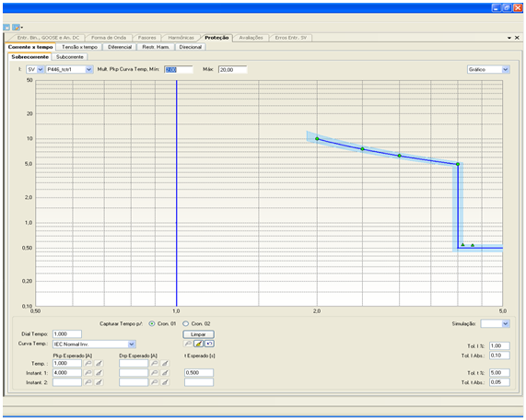Click the search icon next to Temp. pickup field
Image resolution: width=526 pixels, height=420 pixels.
point(88,363)
